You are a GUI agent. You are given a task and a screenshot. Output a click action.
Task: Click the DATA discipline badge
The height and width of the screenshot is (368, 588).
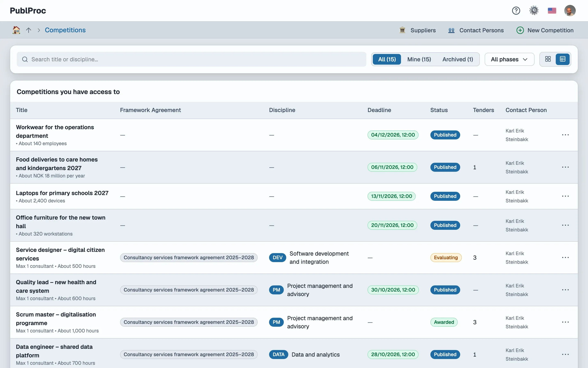pyautogui.click(x=278, y=354)
